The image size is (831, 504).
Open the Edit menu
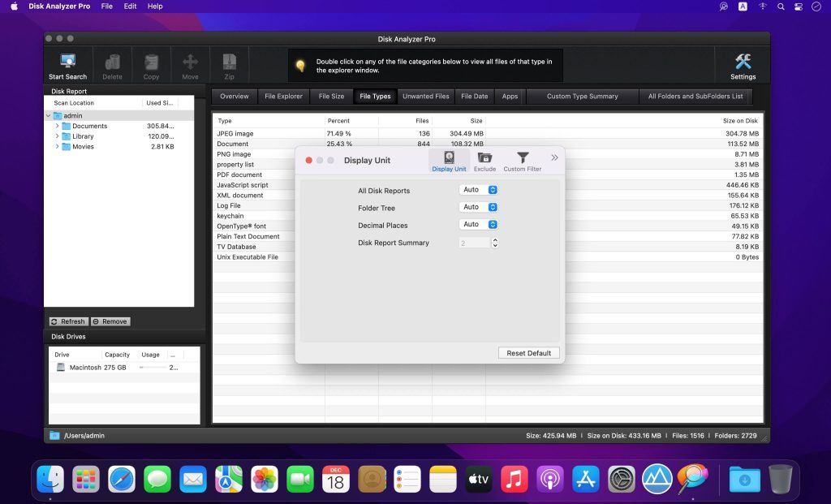pyautogui.click(x=129, y=6)
